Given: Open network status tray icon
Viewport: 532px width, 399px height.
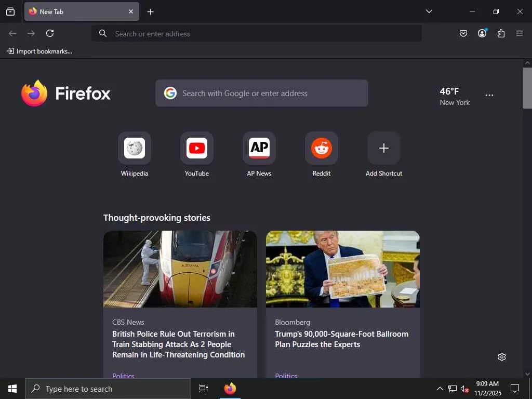Looking at the screenshot, I should coord(453,389).
